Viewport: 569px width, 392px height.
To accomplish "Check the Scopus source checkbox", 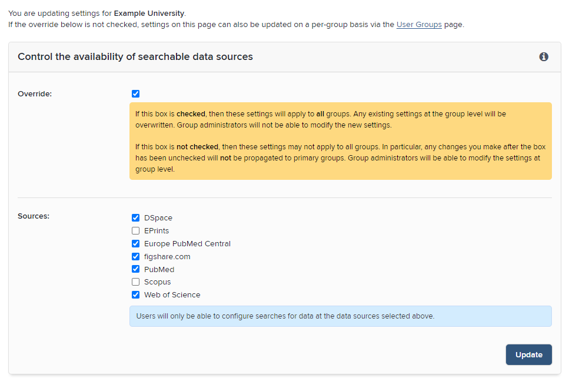I will (136, 282).
